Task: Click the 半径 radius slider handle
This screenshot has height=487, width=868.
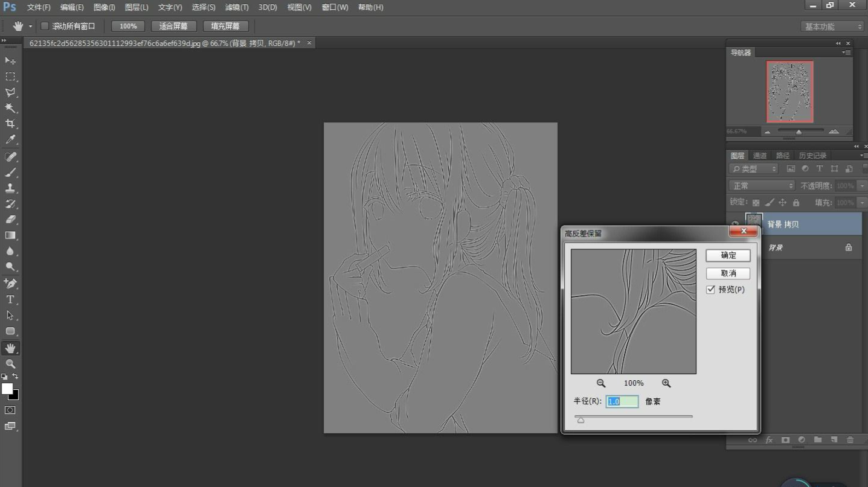Action: click(580, 420)
